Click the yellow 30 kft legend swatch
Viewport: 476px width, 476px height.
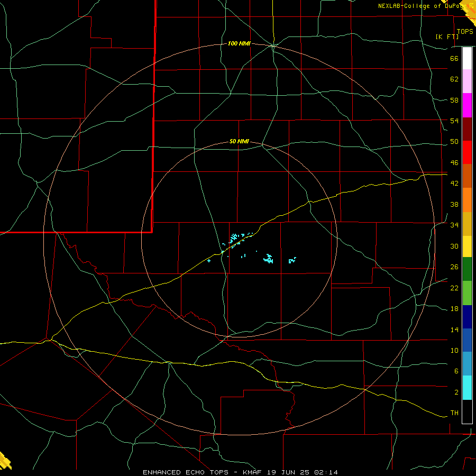(x=467, y=246)
